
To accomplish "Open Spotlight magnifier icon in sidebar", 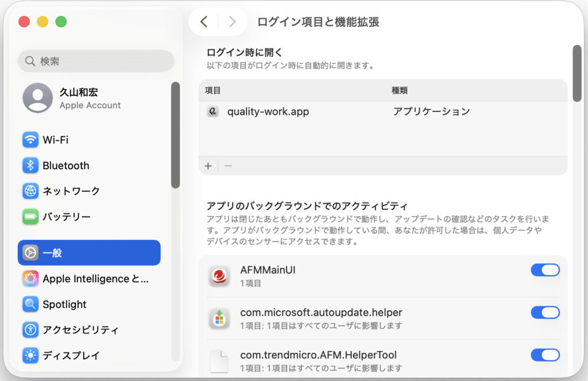I will coord(30,304).
